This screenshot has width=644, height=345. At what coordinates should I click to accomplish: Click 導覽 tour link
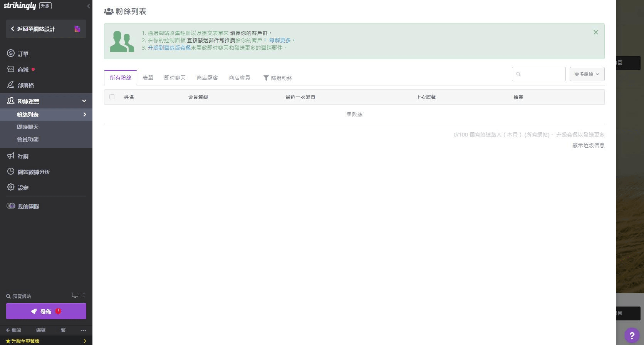coord(41,330)
